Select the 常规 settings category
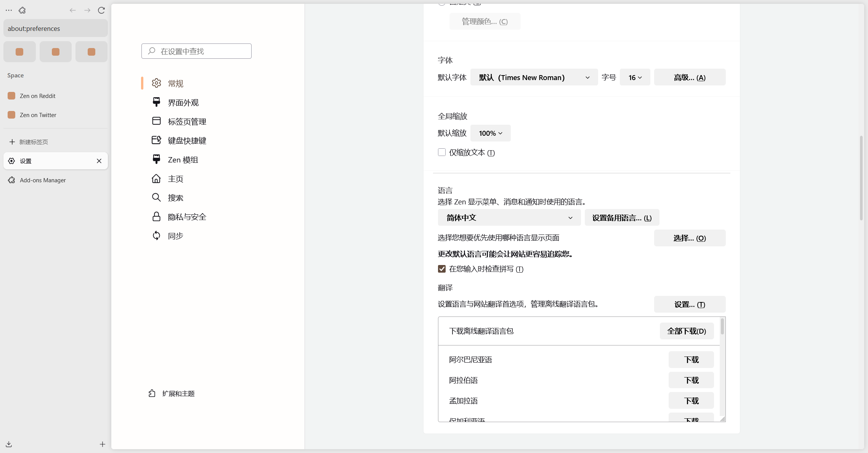 coord(196,83)
